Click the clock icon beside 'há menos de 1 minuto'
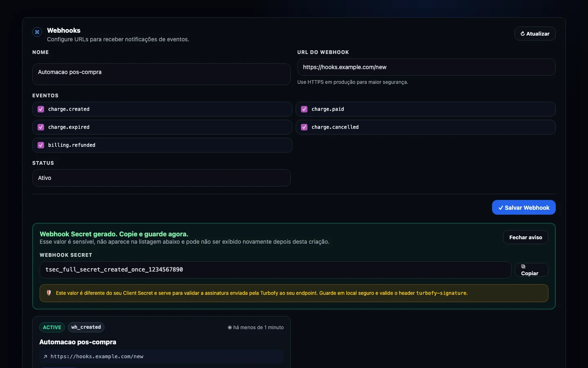 tap(229, 328)
